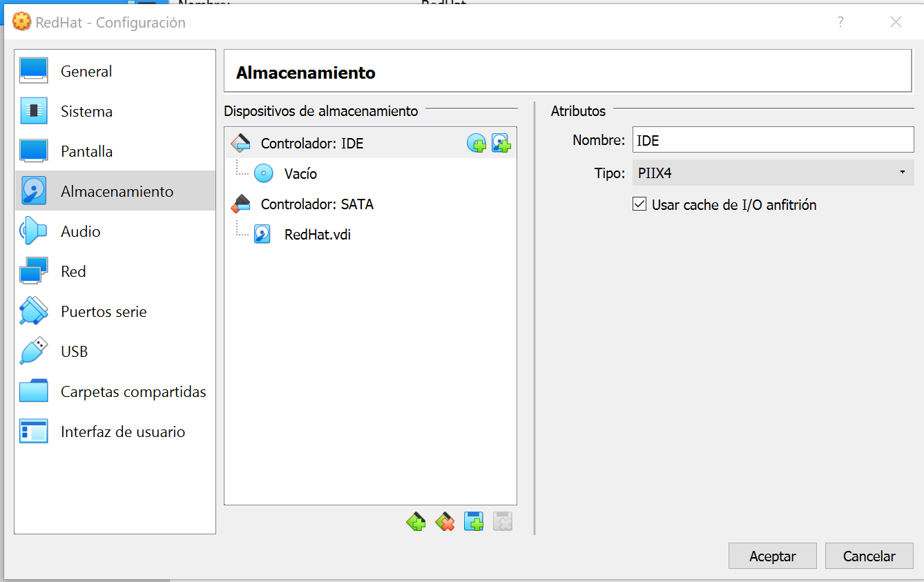
Task: Click the RedHat.vdi hard disk icon
Action: (x=262, y=234)
